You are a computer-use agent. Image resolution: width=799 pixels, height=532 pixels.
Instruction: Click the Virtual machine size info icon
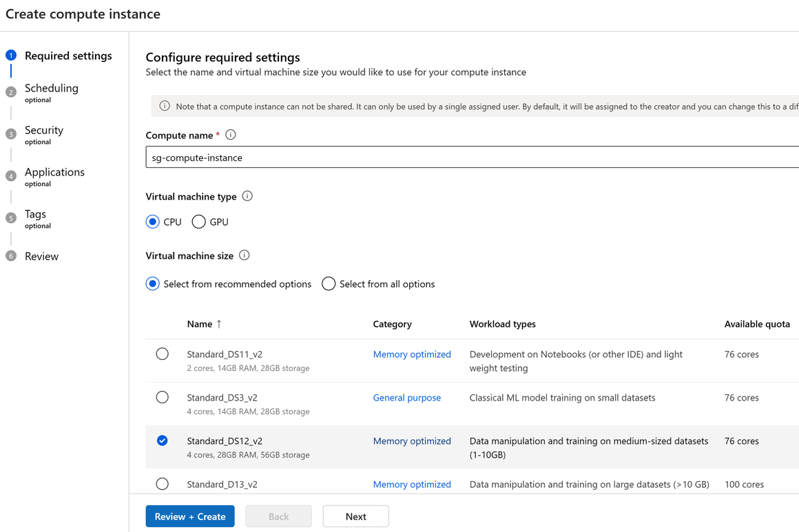click(244, 255)
